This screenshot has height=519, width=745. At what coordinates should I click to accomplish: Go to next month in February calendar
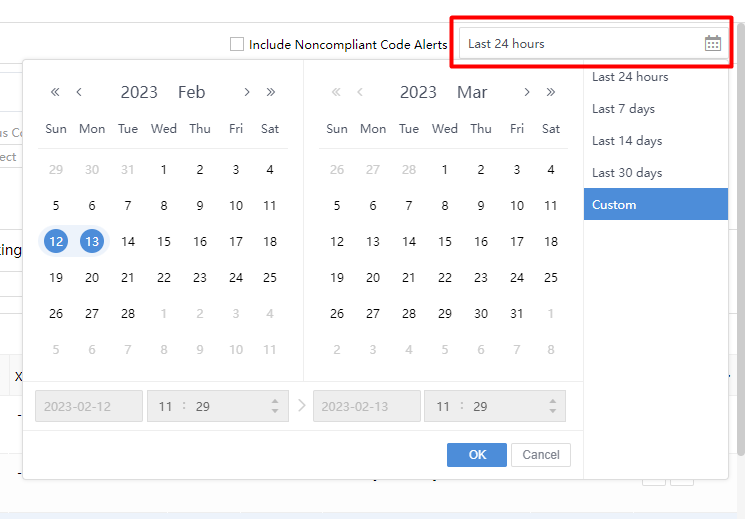[x=247, y=92]
